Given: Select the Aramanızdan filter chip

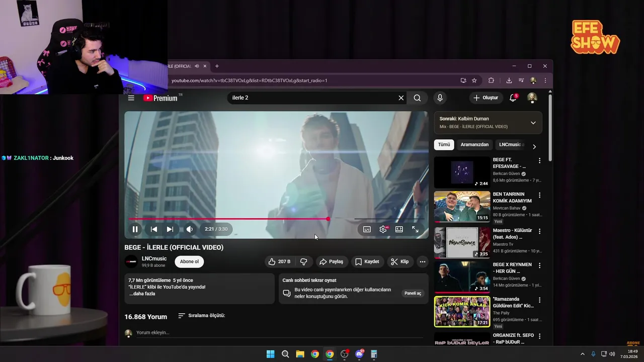Looking at the screenshot, I should [x=474, y=145].
